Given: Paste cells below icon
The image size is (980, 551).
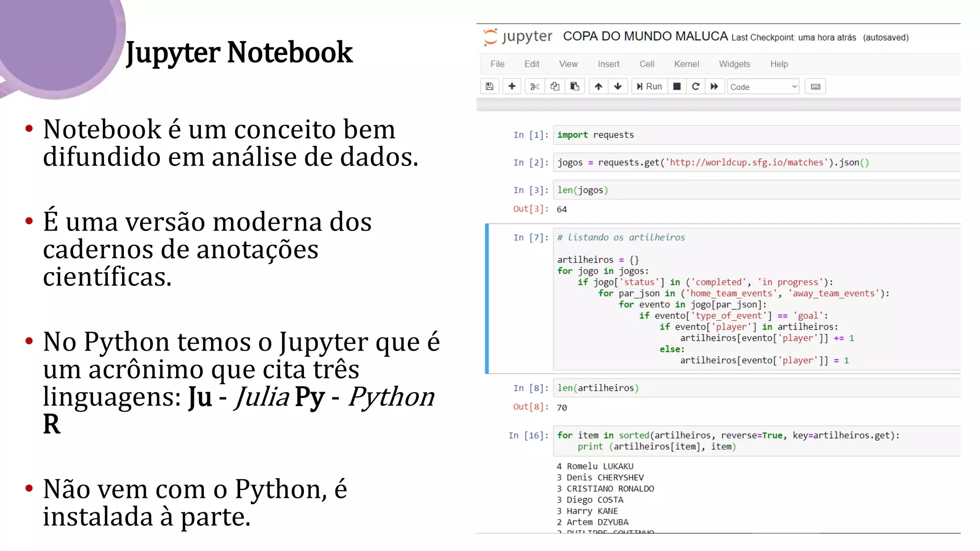Looking at the screenshot, I should 575,87.
